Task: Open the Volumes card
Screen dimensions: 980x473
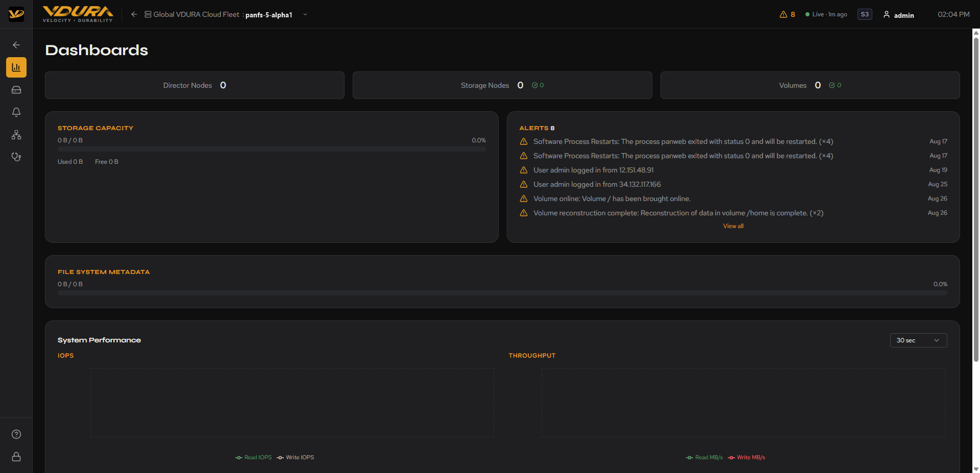Action: tap(810, 85)
